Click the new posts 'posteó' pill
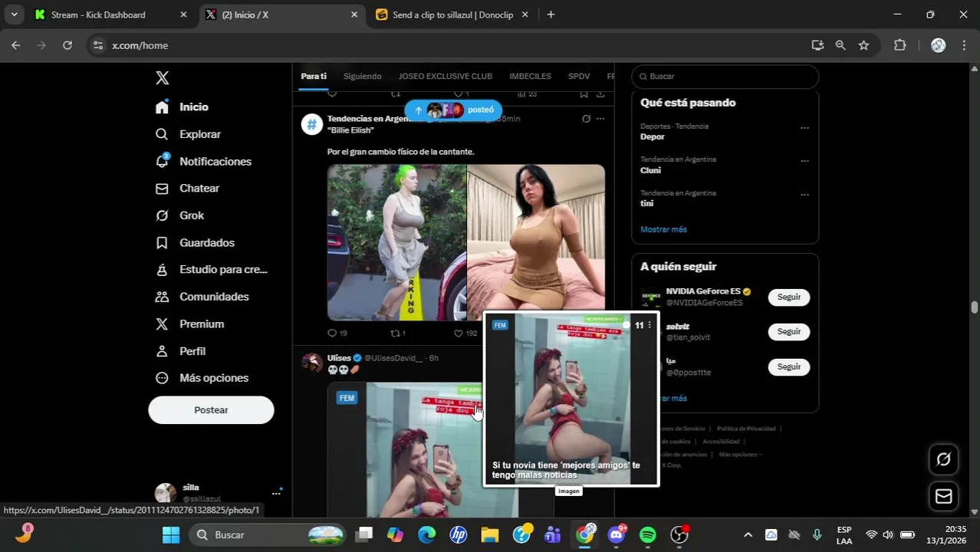This screenshot has width=980, height=552. [453, 110]
